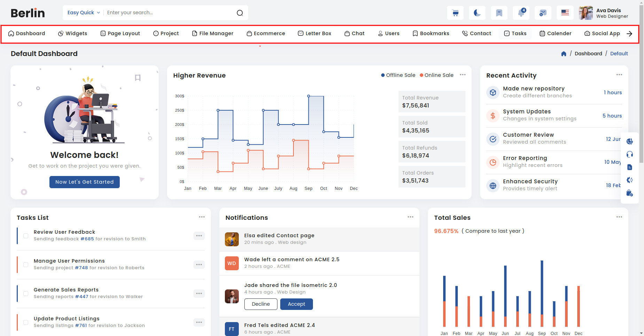Open the Recent Activity three-dot menu
This screenshot has height=336, width=644.
[619, 75]
